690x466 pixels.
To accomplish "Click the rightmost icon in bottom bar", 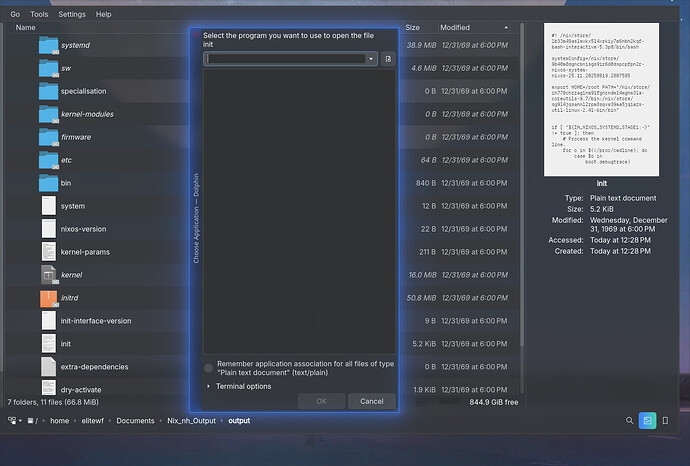I will (665, 421).
